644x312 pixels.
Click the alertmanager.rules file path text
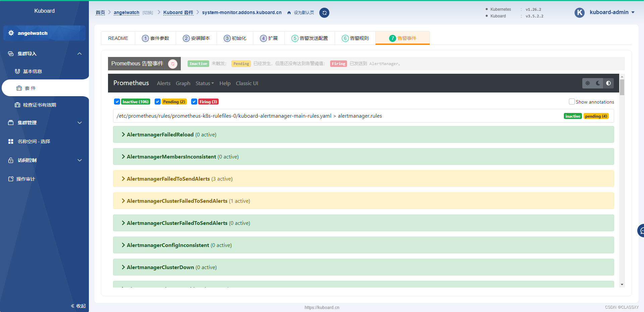tap(249, 116)
